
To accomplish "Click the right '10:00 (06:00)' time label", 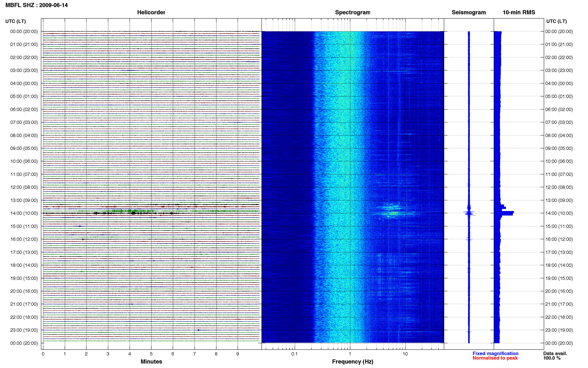I will 559,161.
